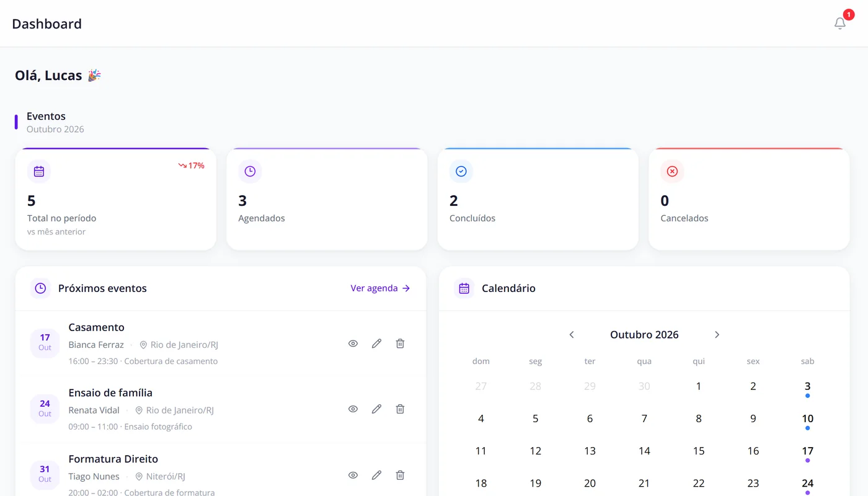Open the Formatura Direito event title
Image resolution: width=868 pixels, height=496 pixels.
click(113, 459)
